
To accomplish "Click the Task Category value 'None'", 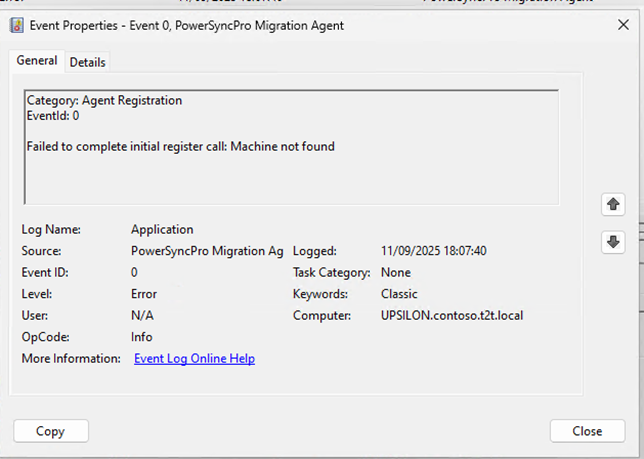I will (x=396, y=273).
